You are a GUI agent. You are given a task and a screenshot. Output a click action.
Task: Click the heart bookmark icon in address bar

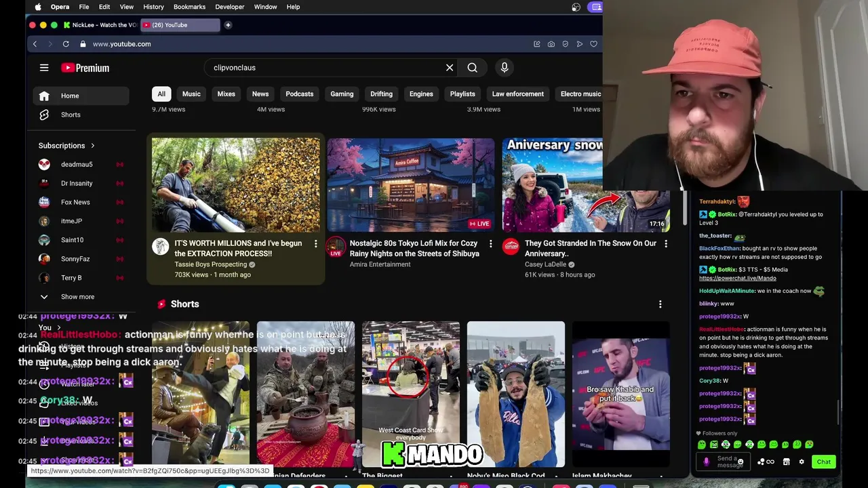[593, 44]
